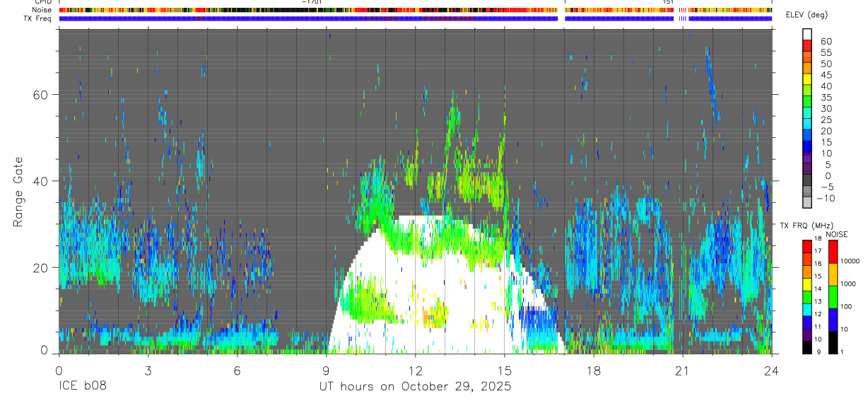The image size is (868, 401).
Task: Click the ELEV legend value 60
Action: 825,42
